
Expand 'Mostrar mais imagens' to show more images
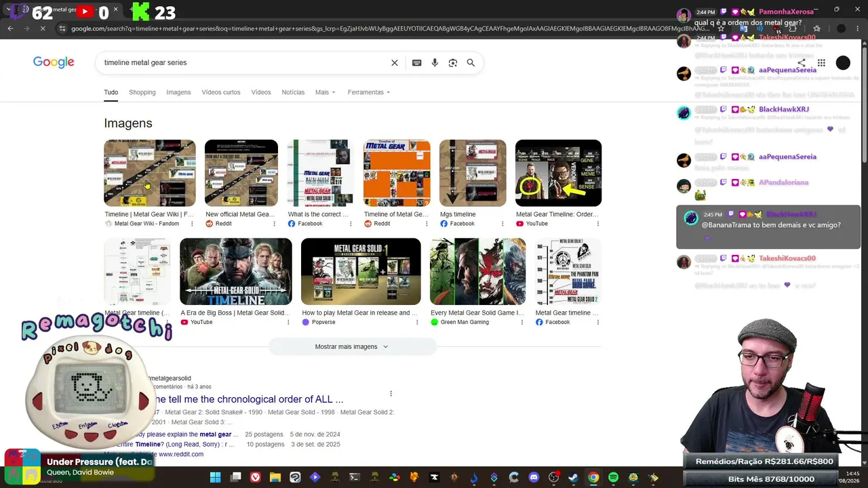point(352,346)
